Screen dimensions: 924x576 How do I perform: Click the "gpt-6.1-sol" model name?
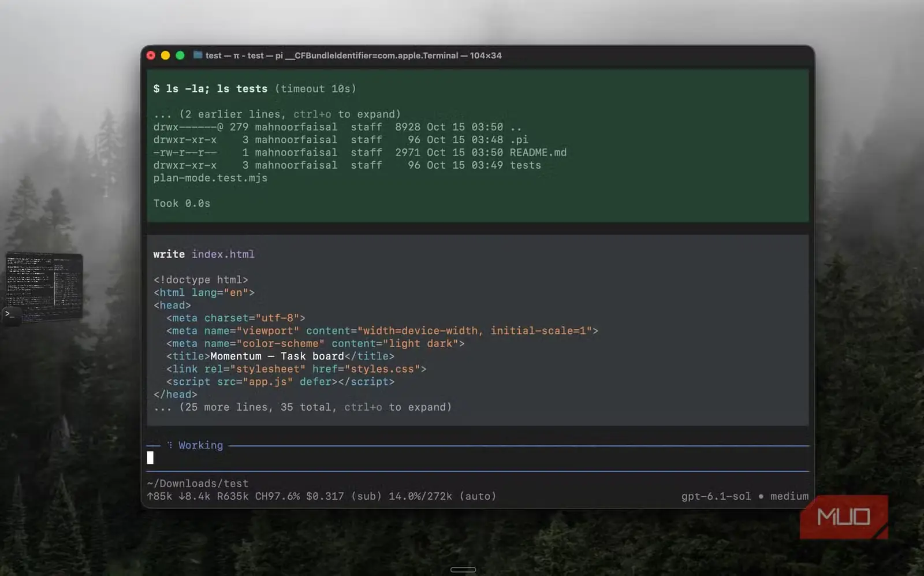(716, 496)
